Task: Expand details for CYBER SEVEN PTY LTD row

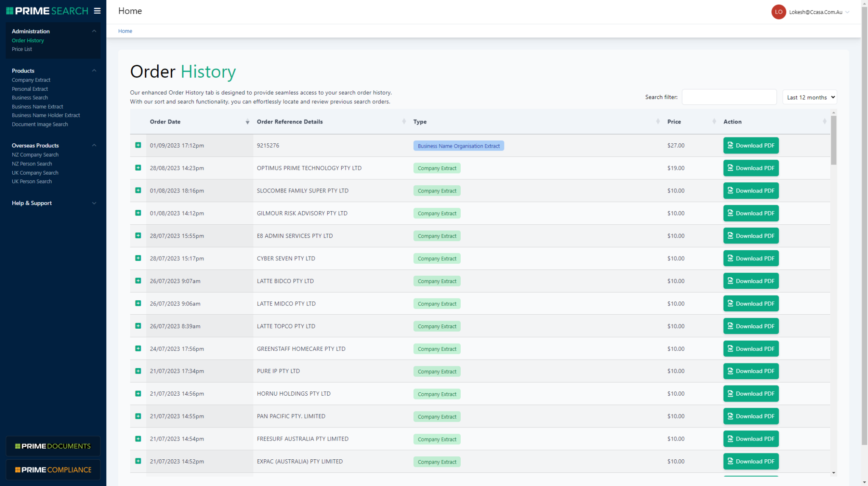Action: 138,258
